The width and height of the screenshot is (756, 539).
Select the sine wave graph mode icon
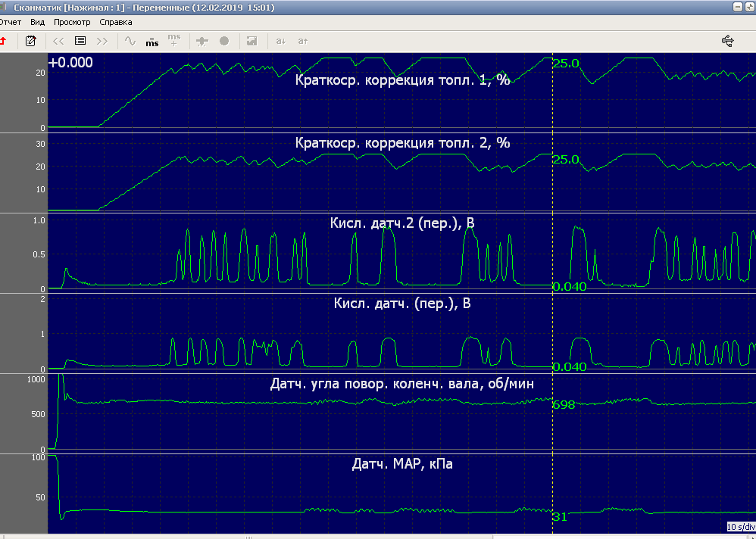[130, 41]
